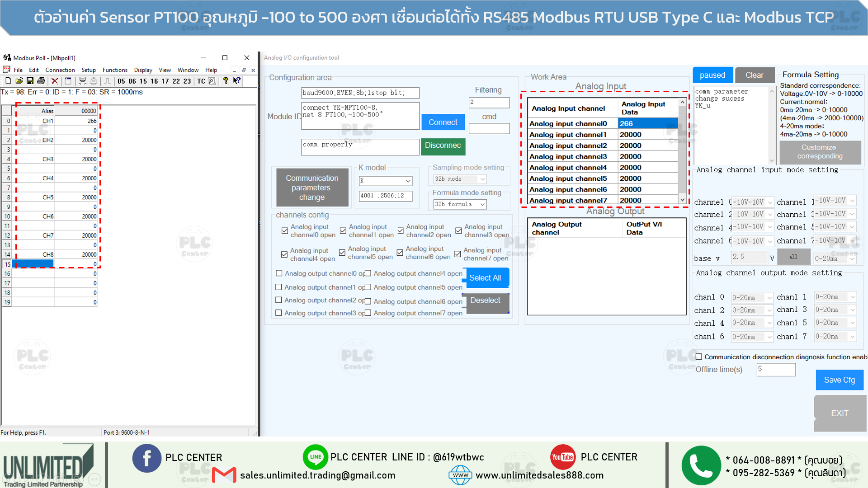Open the Functions menu in Modbus Poll

[x=115, y=70]
